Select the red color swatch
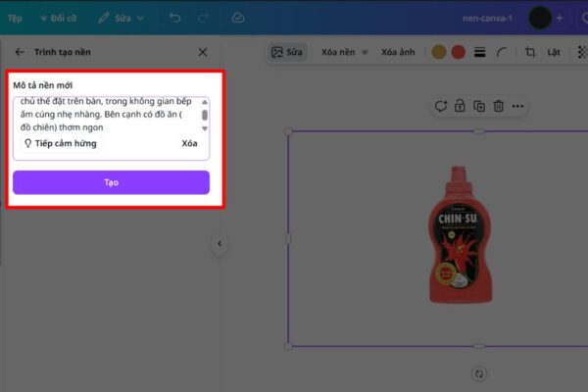588x392 pixels. point(458,52)
